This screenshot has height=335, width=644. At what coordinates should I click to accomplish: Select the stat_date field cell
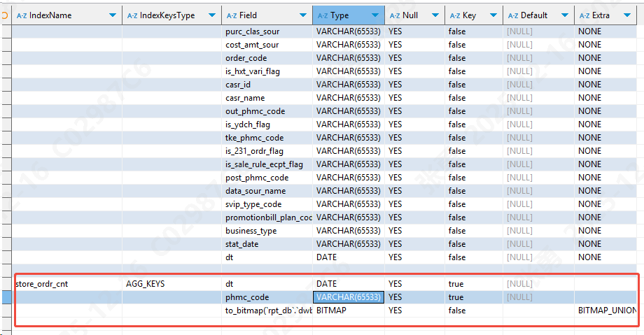pyautogui.click(x=267, y=244)
